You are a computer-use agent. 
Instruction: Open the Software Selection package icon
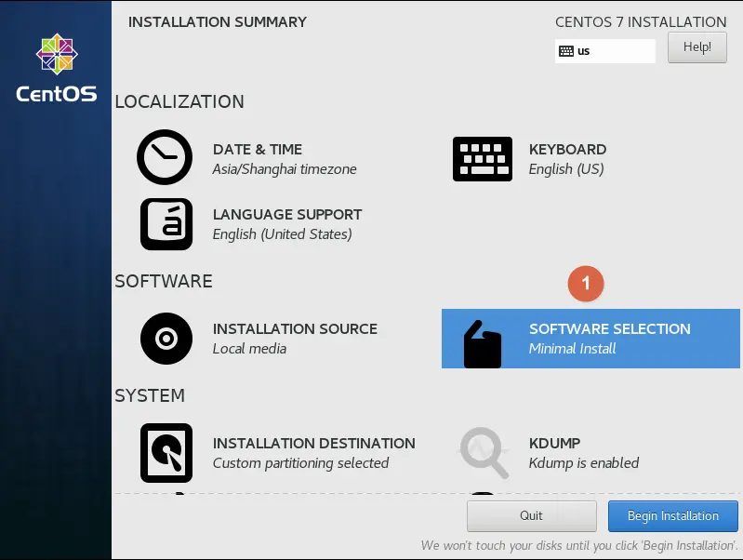[x=483, y=344]
